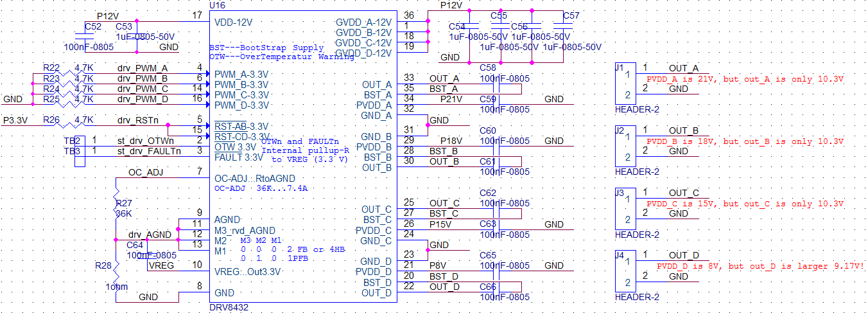Select the drv_PWM_D net label
Screen dimensions: 868x313
coord(143,99)
